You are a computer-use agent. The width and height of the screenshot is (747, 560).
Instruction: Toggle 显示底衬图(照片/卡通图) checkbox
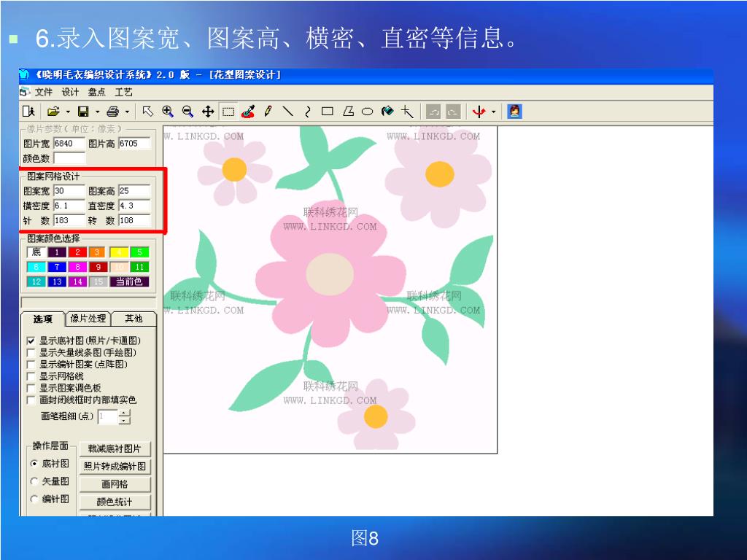(x=31, y=341)
